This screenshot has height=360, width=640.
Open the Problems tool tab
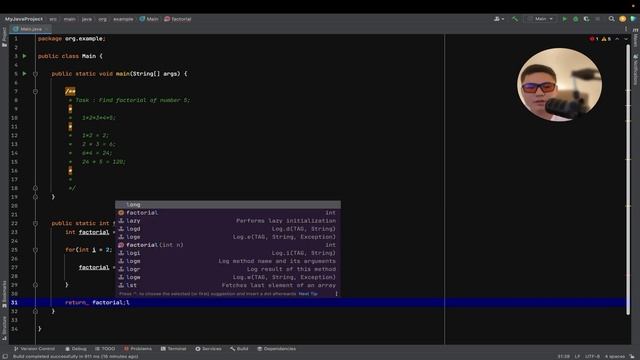tap(138, 349)
